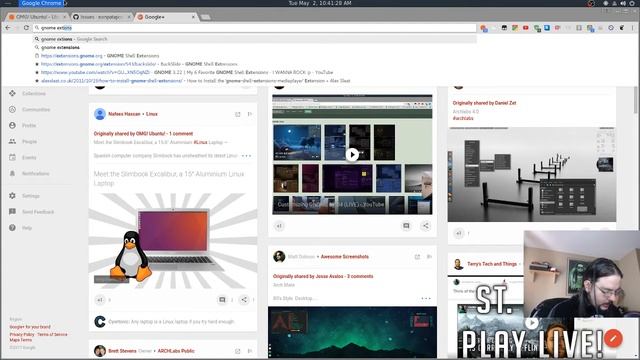Close the Google+ browser tab
This screenshot has width=640, height=360.
[x=193, y=17]
